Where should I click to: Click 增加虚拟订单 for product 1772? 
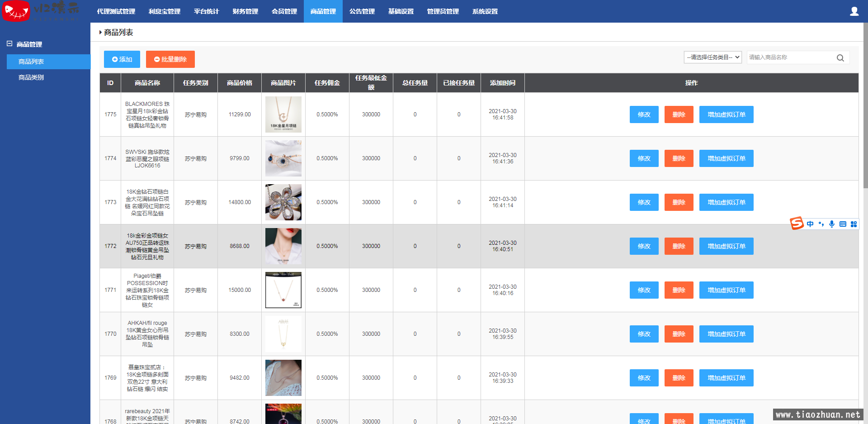726,246
